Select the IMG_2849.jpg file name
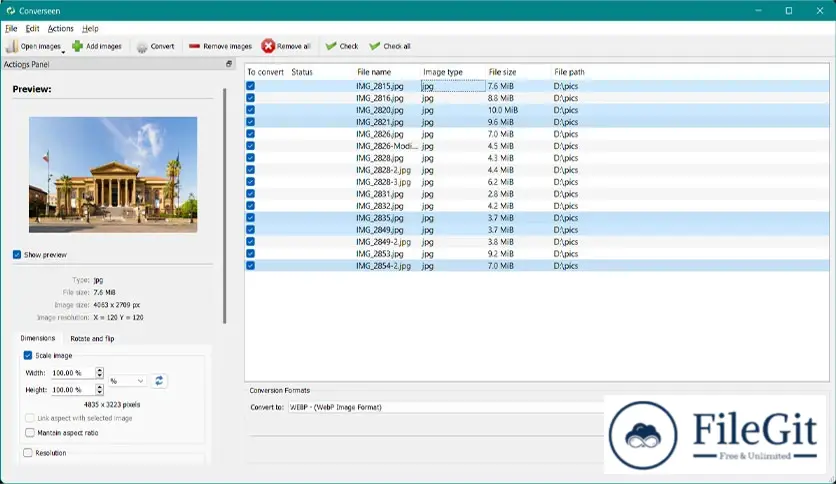The width and height of the screenshot is (836, 484). pyautogui.click(x=380, y=230)
